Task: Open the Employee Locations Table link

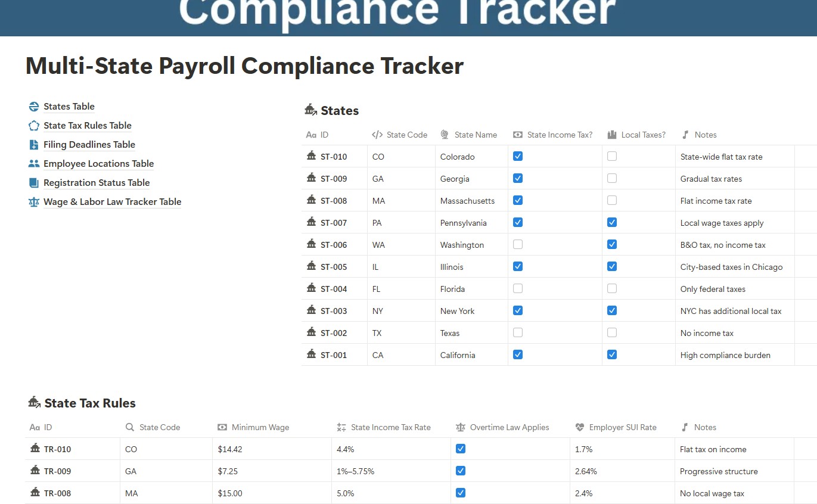Action: (98, 163)
